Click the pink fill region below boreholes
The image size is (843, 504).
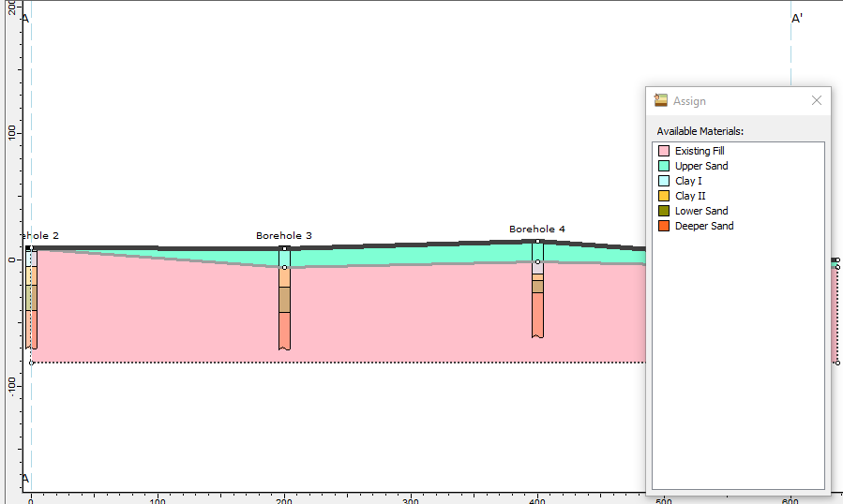(x=422, y=319)
